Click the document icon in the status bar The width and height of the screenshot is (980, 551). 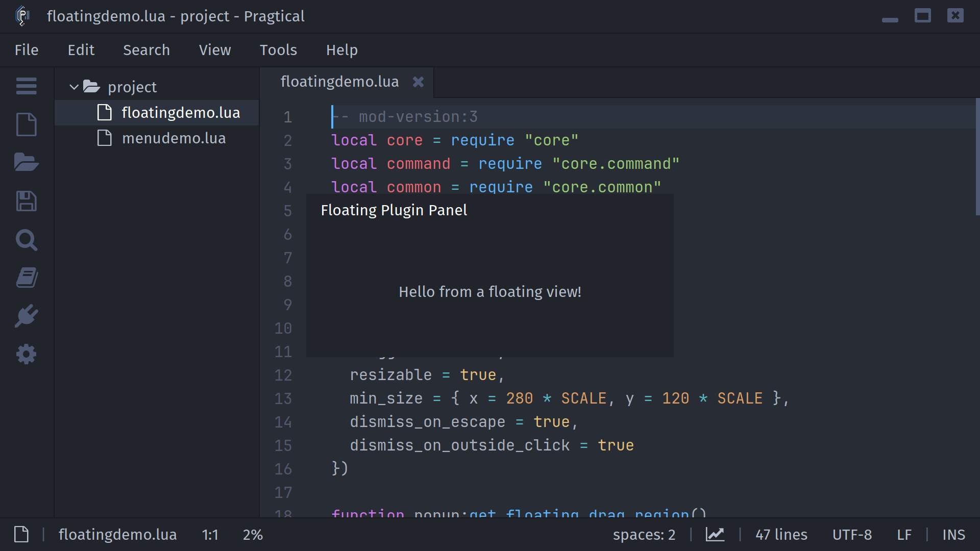21,534
